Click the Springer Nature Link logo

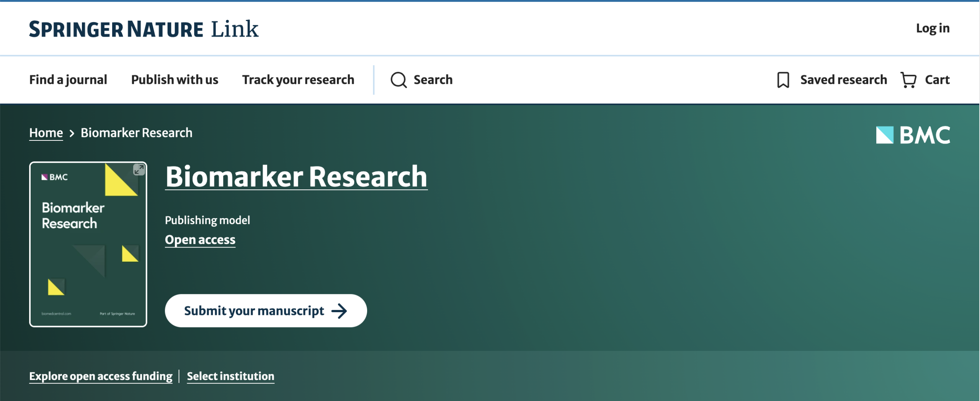pos(144,29)
